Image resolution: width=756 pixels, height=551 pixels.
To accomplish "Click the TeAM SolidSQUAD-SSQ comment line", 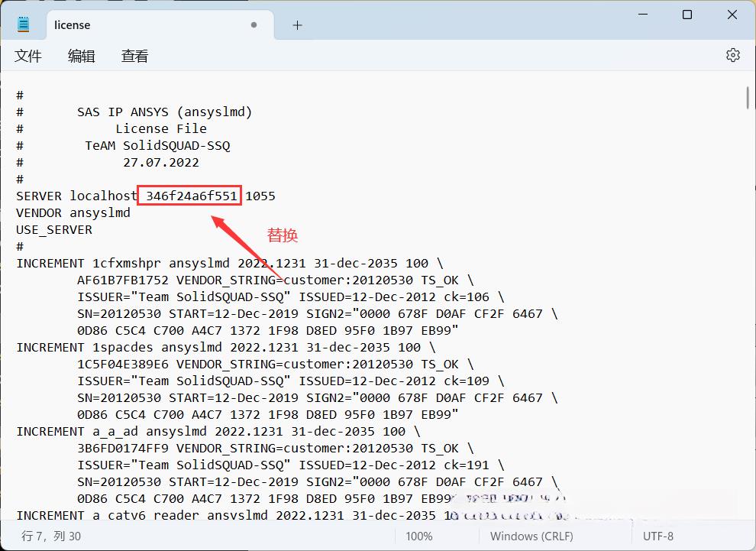I will [157, 146].
